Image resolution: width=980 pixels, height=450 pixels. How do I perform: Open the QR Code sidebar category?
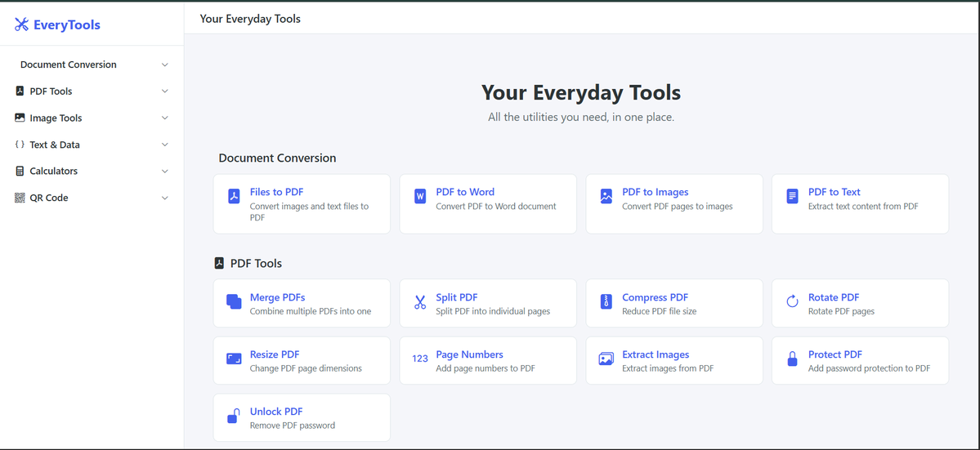tap(92, 198)
